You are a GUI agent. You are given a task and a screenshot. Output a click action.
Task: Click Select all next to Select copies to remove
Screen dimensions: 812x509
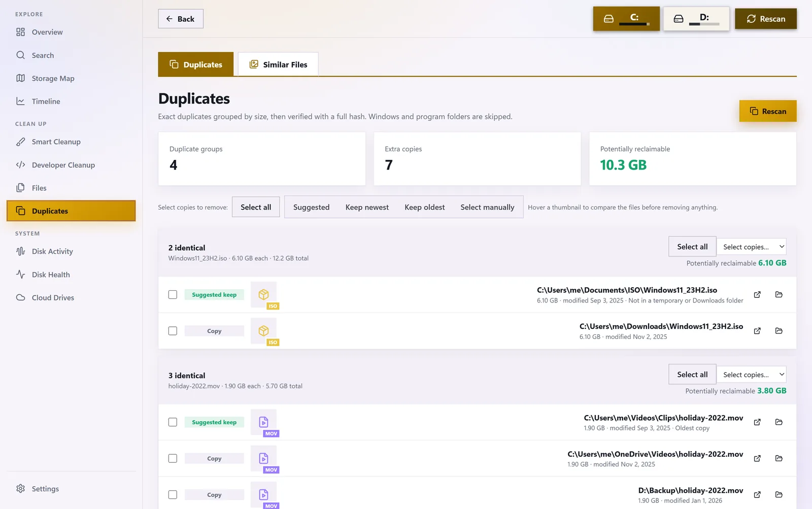pyautogui.click(x=256, y=207)
